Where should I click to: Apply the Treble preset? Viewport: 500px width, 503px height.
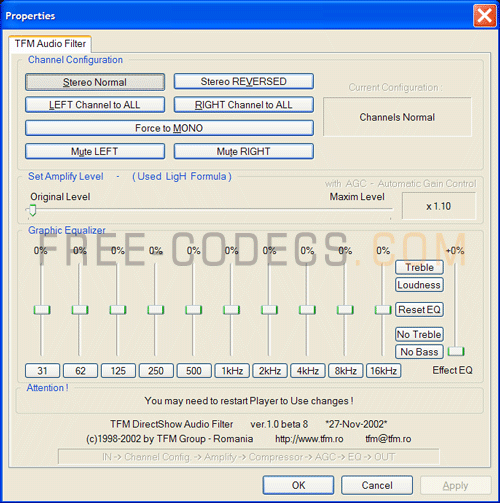pos(419,267)
